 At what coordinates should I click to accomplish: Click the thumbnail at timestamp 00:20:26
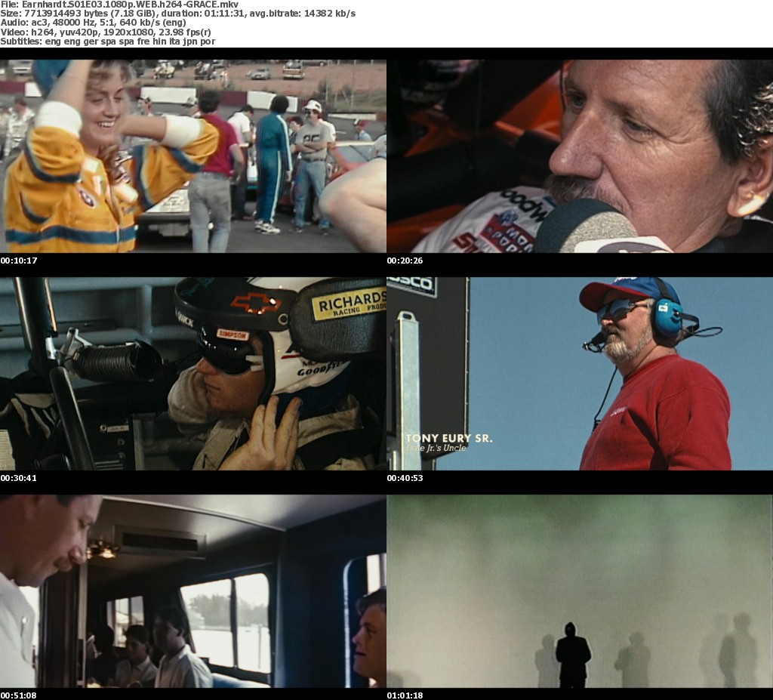click(580, 156)
